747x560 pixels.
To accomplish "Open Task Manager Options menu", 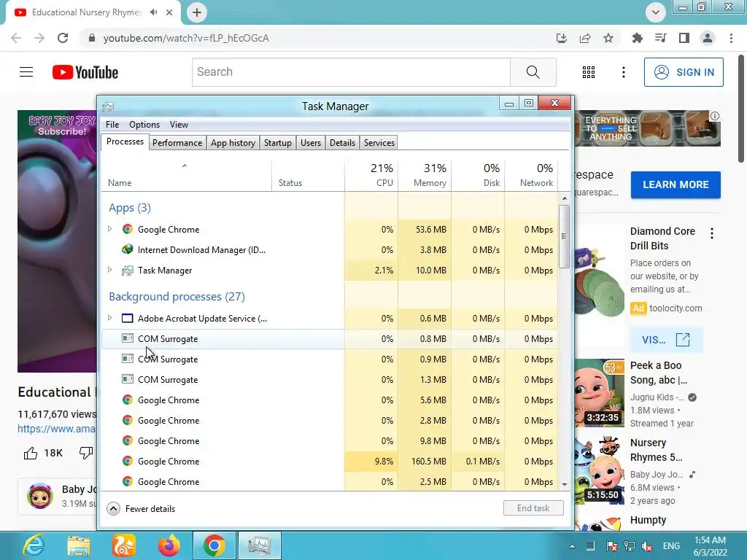I will click(144, 124).
